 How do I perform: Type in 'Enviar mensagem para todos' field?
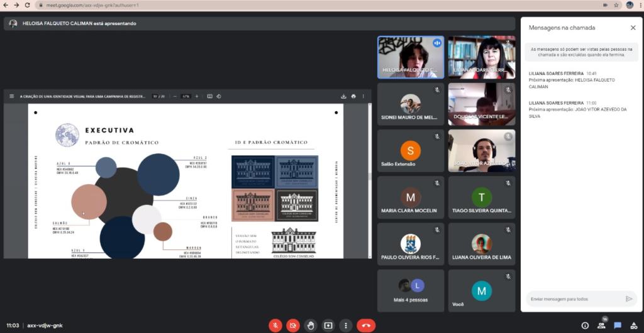coord(572,299)
